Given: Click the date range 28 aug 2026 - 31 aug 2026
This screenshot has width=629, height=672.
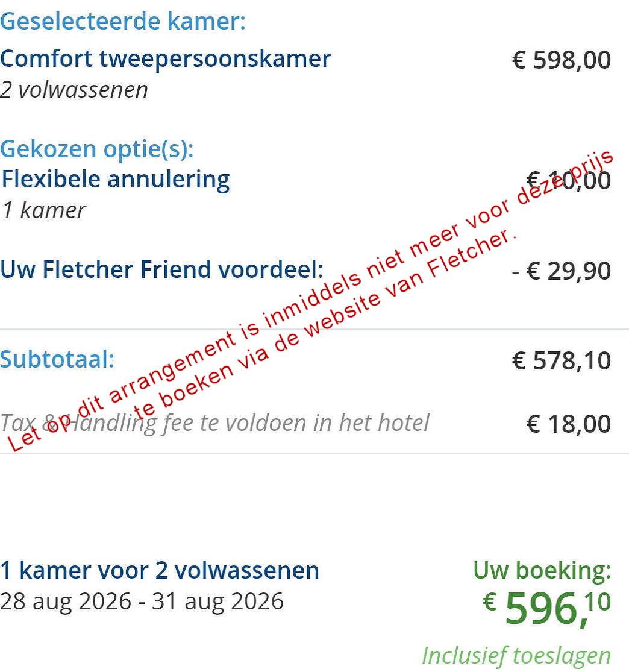Looking at the screenshot, I should (142, 601).
